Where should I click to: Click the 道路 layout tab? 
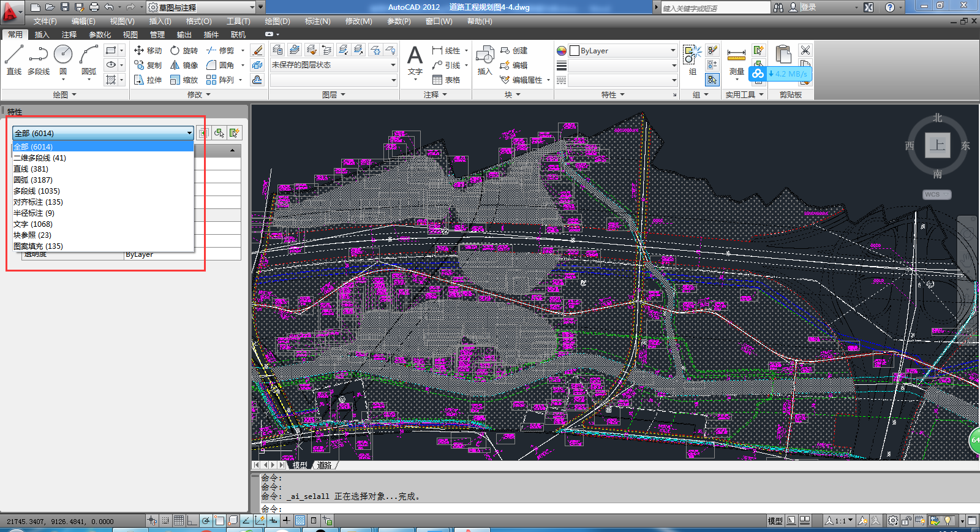(x=325, y=465)
